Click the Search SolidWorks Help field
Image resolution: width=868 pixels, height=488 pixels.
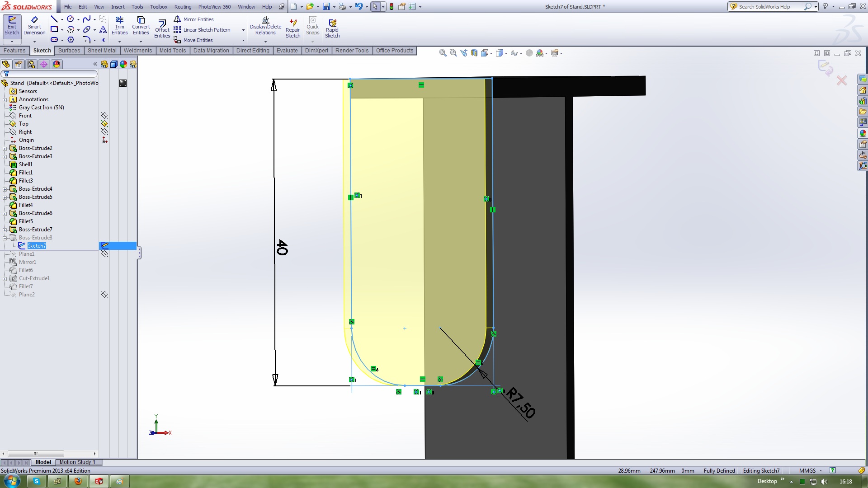click(769, 7)
